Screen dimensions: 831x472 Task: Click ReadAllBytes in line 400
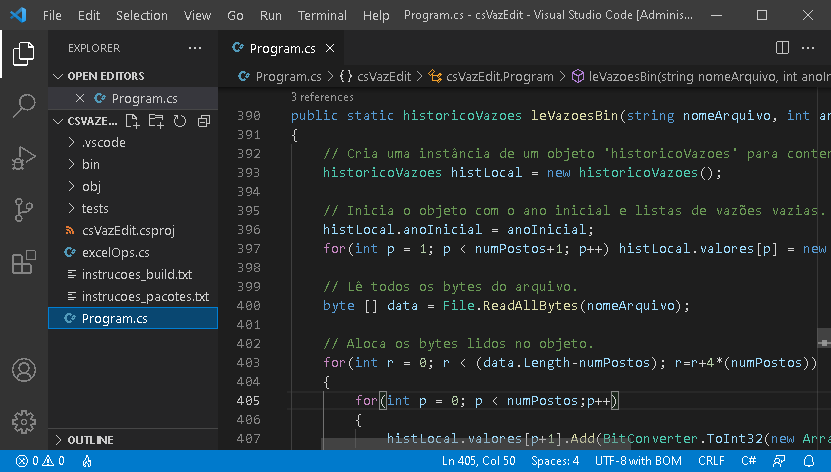pos(531,306)
